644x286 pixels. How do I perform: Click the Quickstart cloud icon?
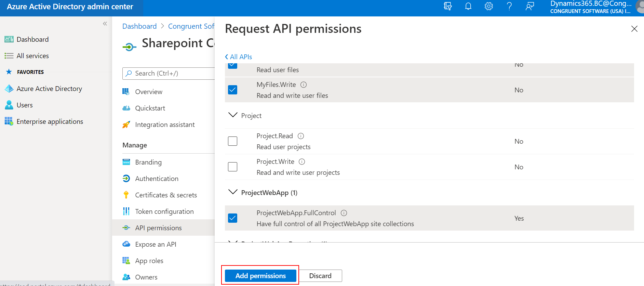[x=126, y=108]
